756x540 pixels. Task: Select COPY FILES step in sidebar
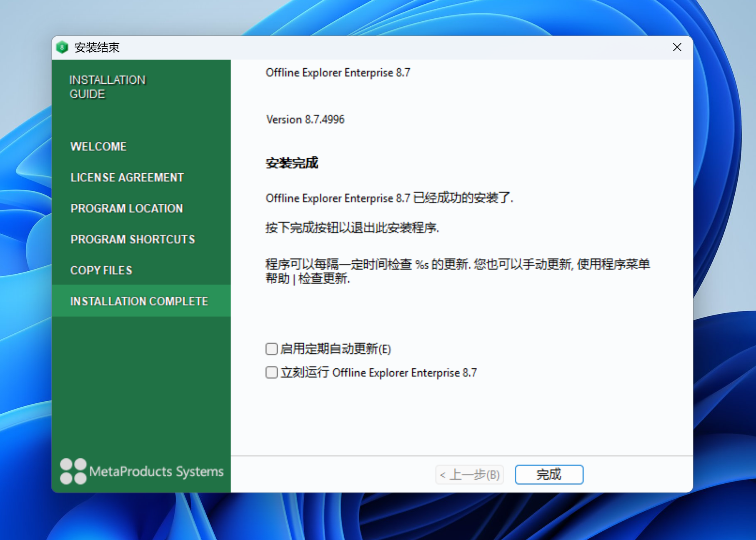click(101, 270)
